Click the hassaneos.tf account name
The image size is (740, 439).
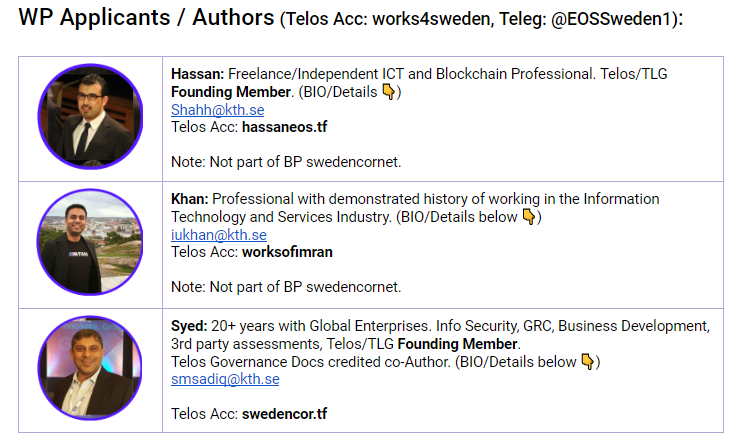(x=285, y=127)
